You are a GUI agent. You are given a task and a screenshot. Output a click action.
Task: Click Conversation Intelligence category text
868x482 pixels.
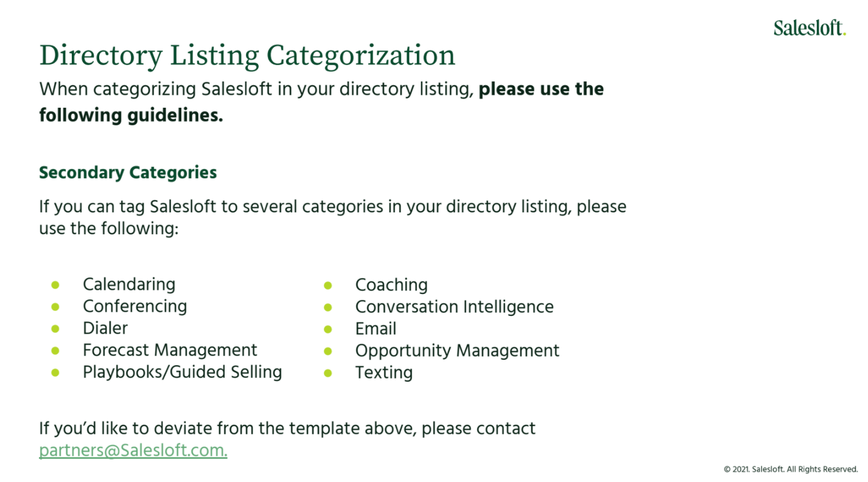tap(455, 307)
